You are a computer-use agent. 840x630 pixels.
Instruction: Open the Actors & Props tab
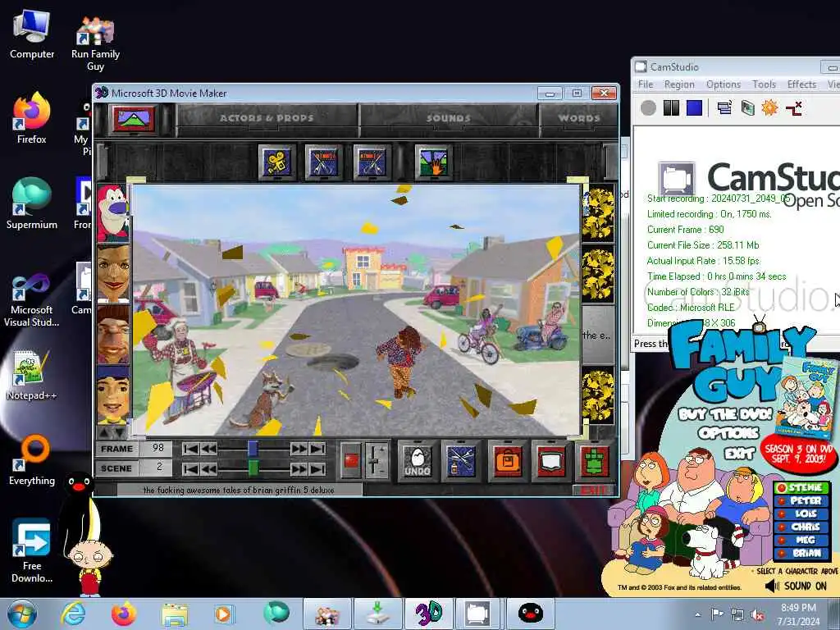click(x=267, y=118)
